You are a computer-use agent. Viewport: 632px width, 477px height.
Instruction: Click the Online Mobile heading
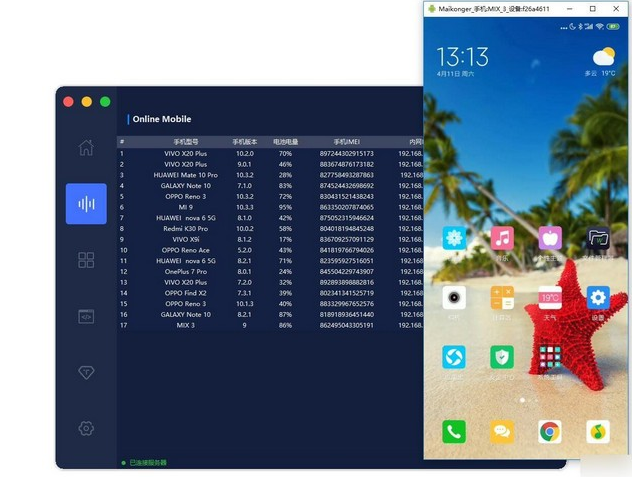pyautogui.click(x=162, y=119)
